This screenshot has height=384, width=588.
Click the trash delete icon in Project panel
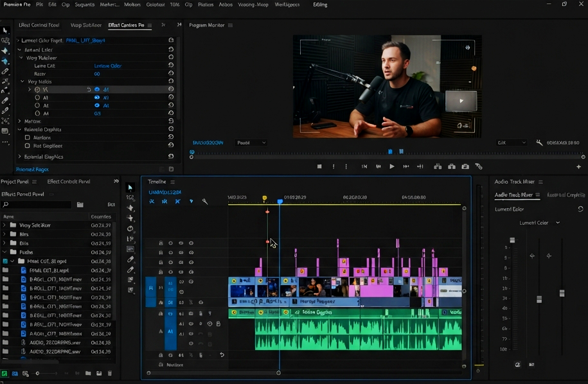click(x=110, y=373)
